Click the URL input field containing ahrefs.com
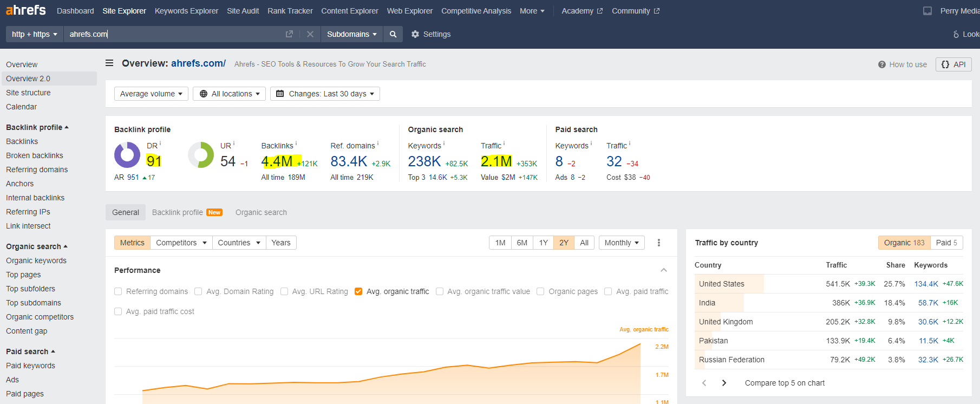 pyautogui.click(x=173, y=34)
